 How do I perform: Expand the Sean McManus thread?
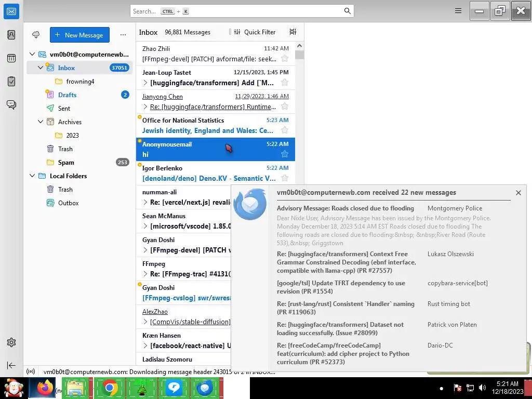(x=145, y=226)
